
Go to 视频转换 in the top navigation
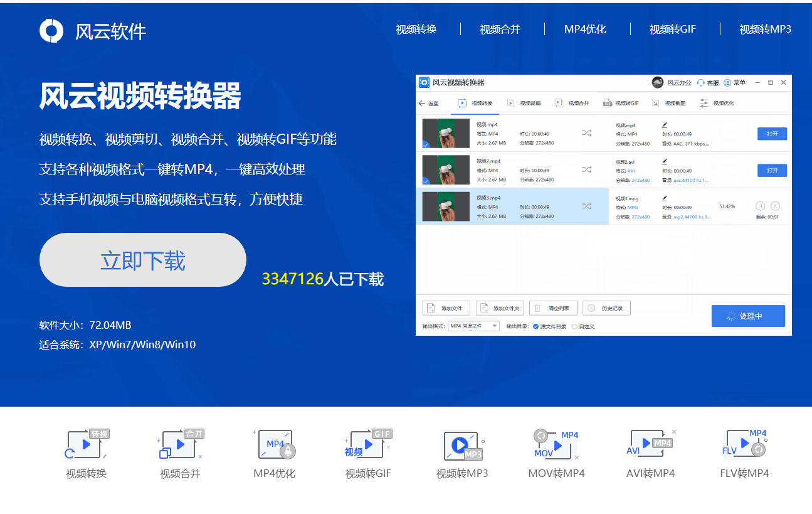pyautogui.click(x=416, y=29)
